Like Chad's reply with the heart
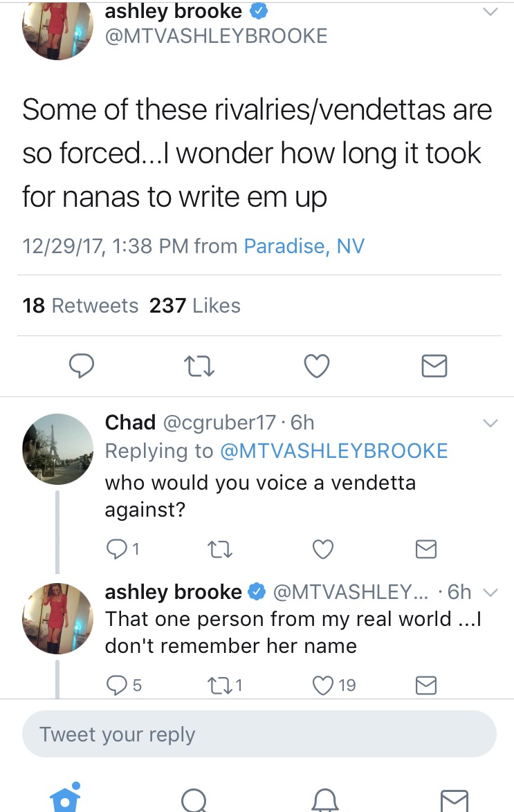 click(x=323, y=549)
